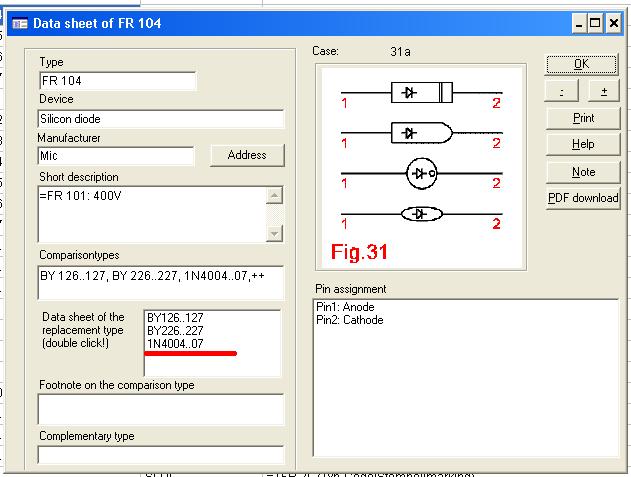Click the data sheet window title icon
Image resolution: width=631 pixels, height=477 pixels.
pos(19,23)
